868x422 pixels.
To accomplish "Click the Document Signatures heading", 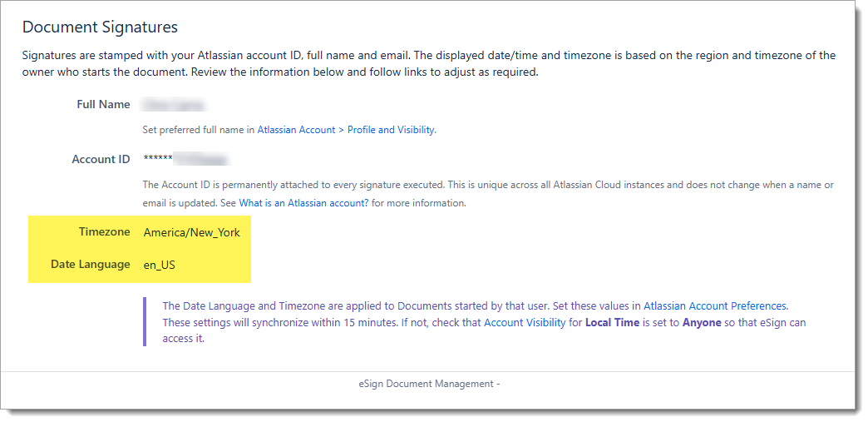I will pos(100,27).
